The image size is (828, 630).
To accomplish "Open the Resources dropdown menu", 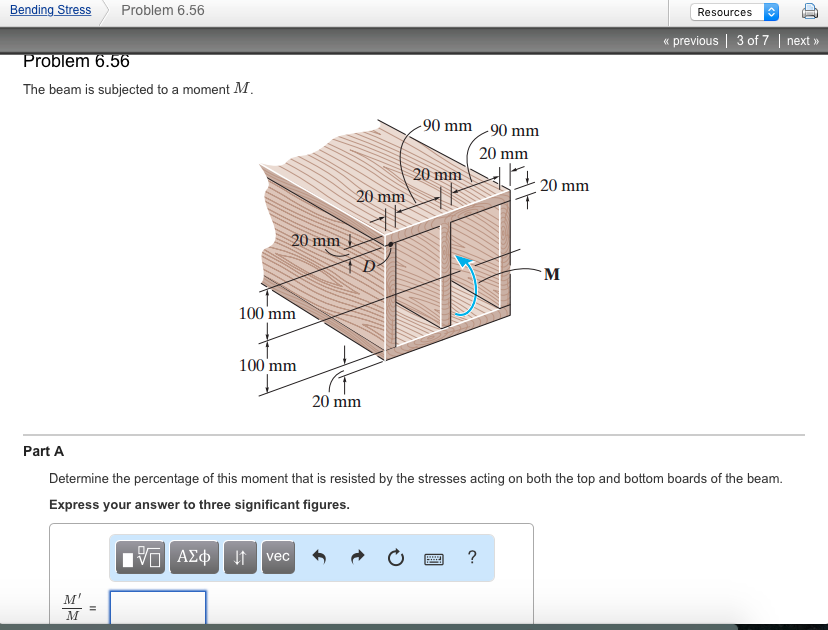I will pos(734,12).
